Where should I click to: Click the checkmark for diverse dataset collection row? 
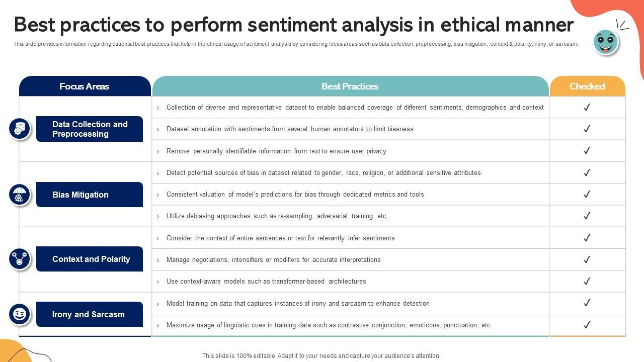[x=587, y=107]
